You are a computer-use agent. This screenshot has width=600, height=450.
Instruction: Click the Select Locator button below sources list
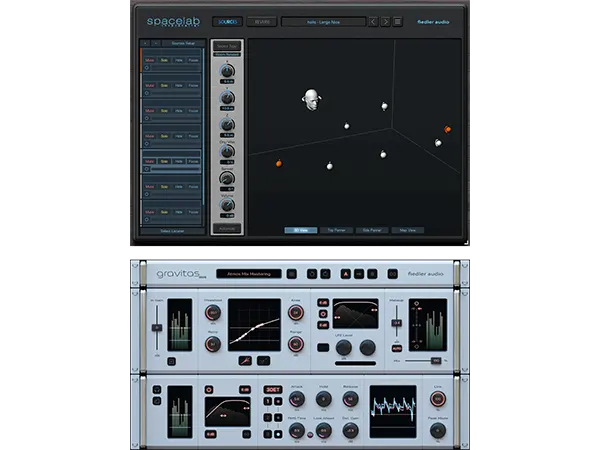click(x=172, y=231)
